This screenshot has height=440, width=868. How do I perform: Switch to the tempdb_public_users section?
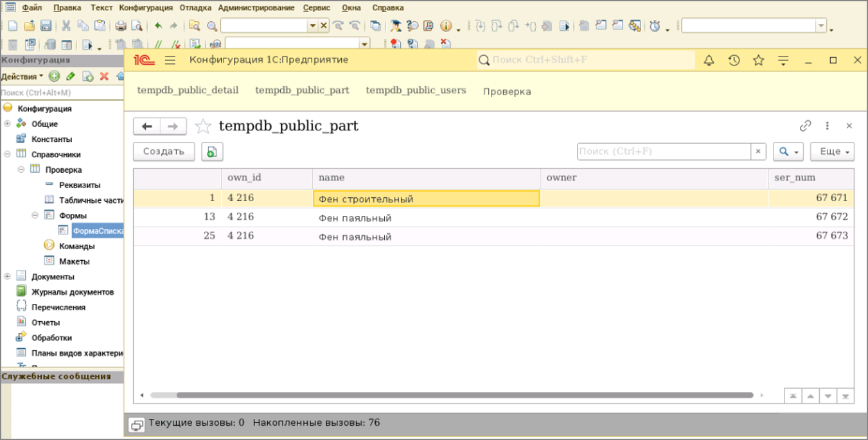pos(416,91)
